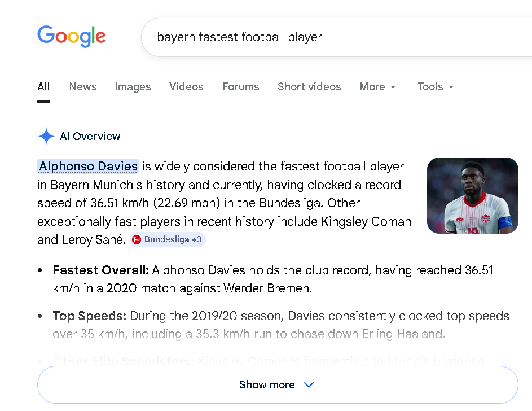The height and width of the screenshot is (411, 532).
Task: Open the Alphonso Davies photo thumbnail
Action: (472, 195)
